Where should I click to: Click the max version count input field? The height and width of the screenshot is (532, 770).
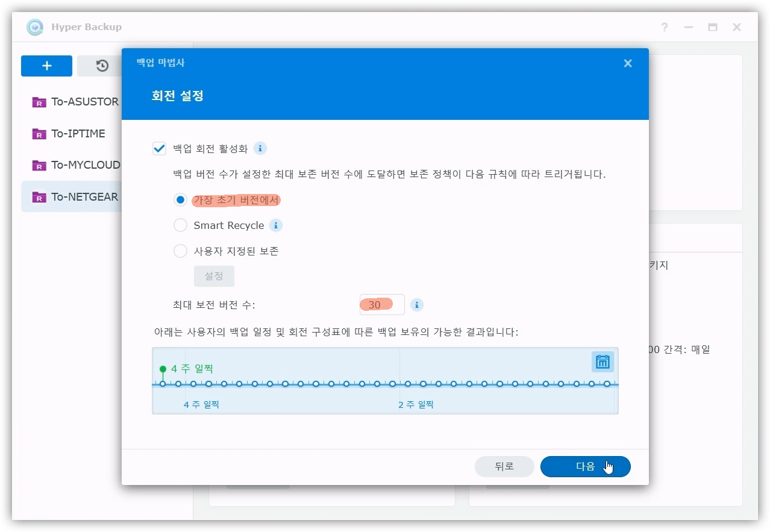(382, 305)
